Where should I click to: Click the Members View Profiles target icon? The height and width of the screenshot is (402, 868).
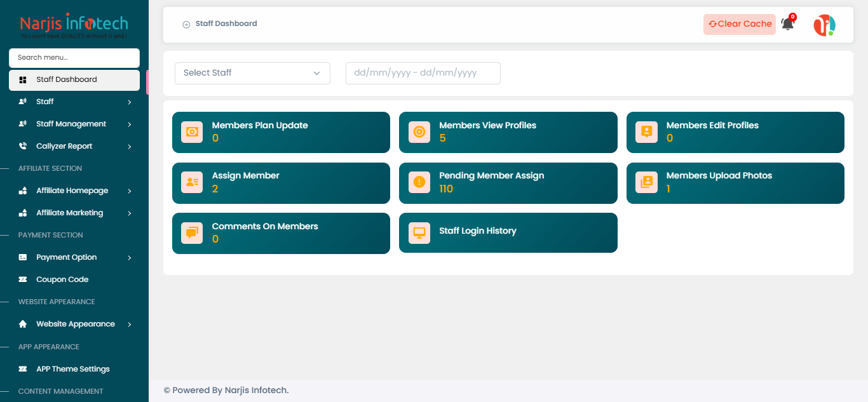pos(419,132)
